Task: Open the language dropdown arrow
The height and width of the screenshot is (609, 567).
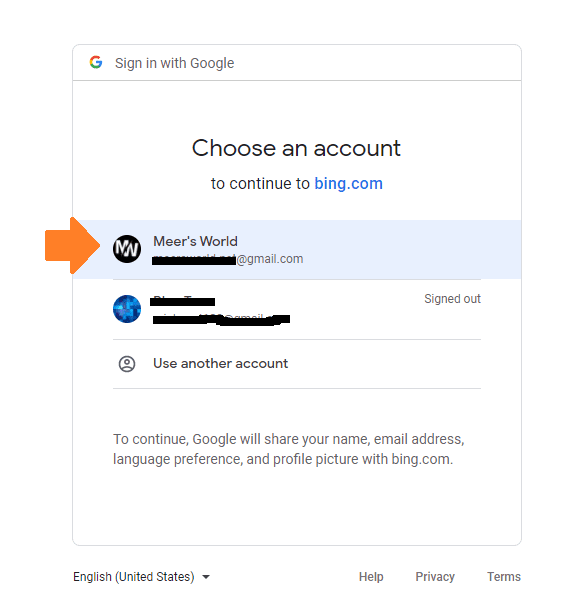Action: (206, 577)
